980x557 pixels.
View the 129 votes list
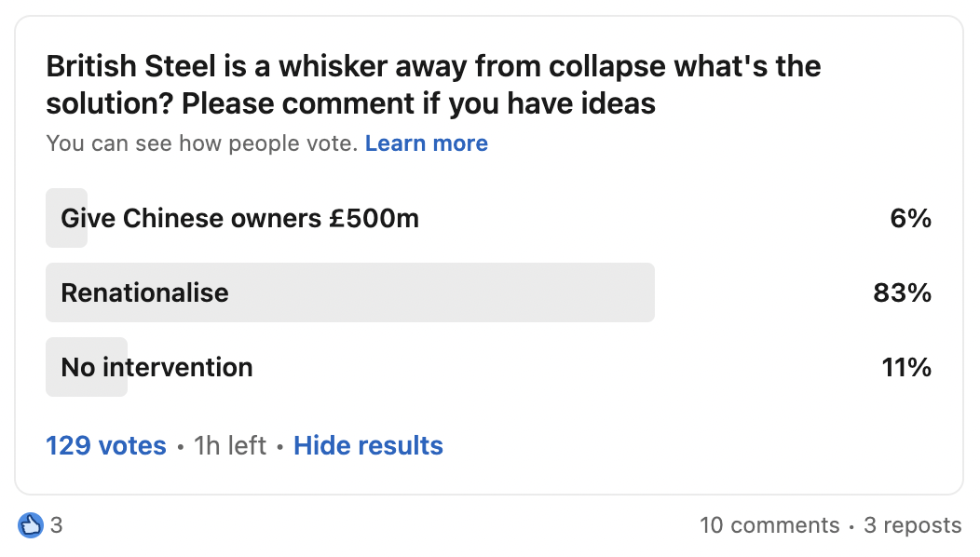106,446
